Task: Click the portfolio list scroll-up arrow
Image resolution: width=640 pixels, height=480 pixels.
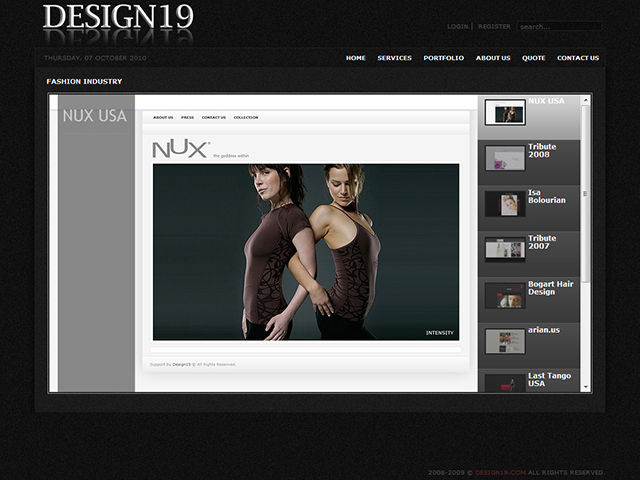Action: tap(585, 101)
